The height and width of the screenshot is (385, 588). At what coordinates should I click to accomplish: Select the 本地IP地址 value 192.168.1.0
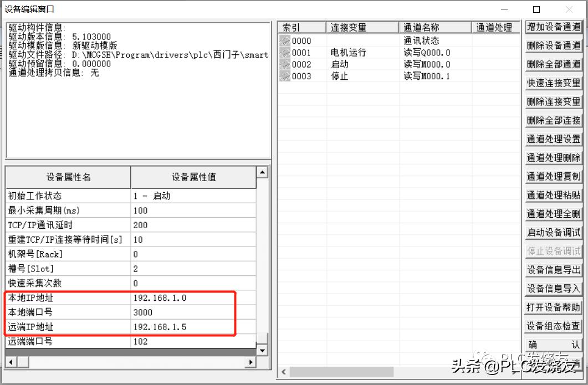(161, 297)
